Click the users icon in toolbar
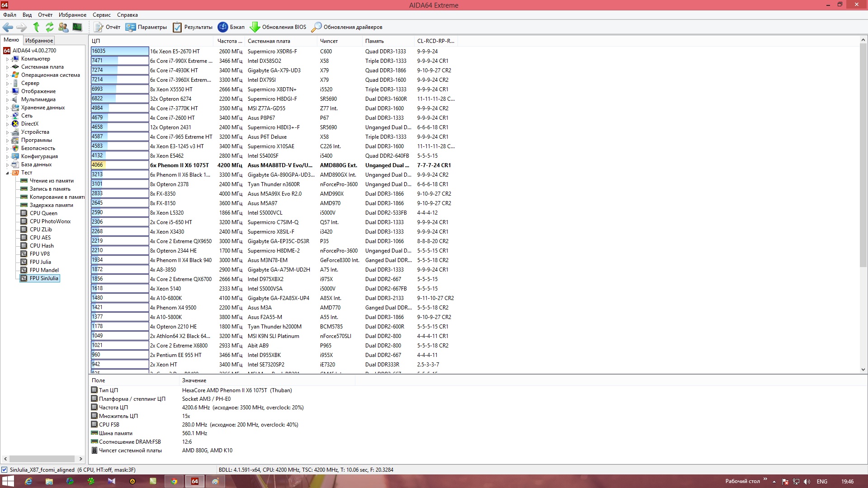868x488 pixels. click(63, 27)
